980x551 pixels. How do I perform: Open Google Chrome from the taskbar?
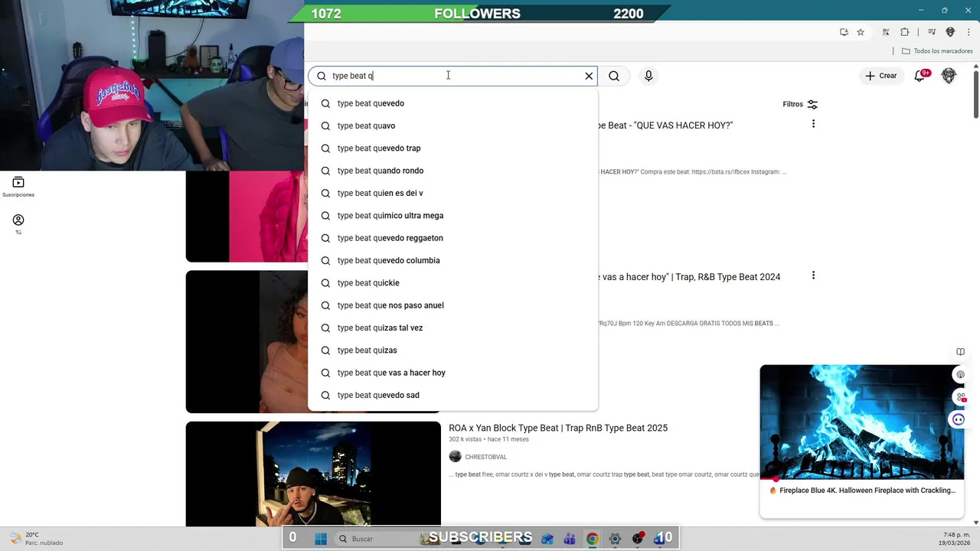(x=592, y=539)
